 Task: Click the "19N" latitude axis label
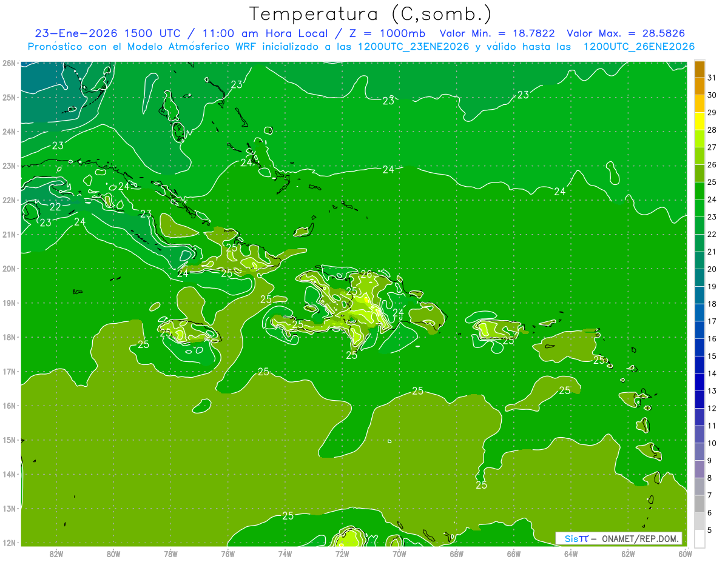point(8,303)
